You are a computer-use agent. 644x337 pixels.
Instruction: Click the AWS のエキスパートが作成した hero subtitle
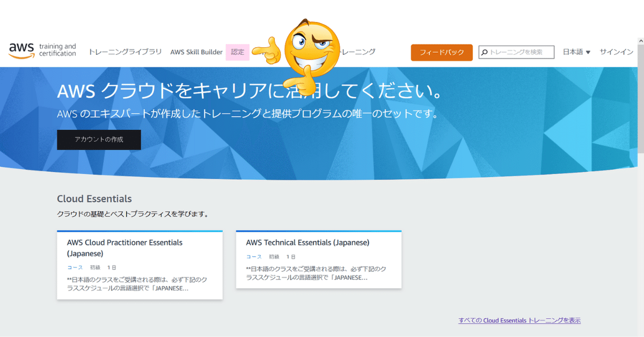(x=247, y=114)
